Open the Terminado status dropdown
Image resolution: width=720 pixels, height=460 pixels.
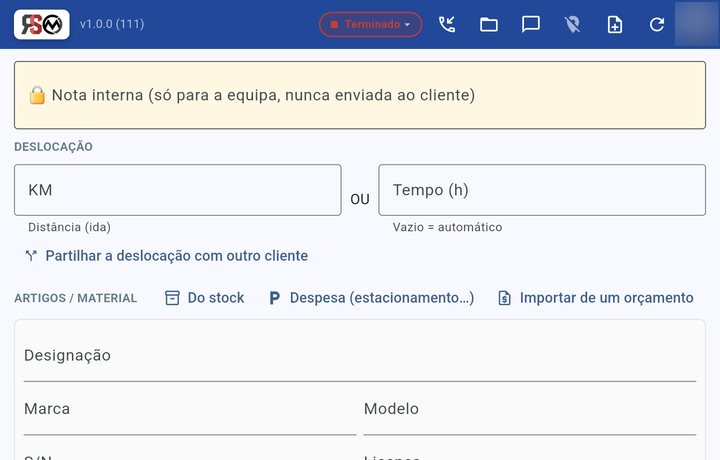[x=371, y=24]
